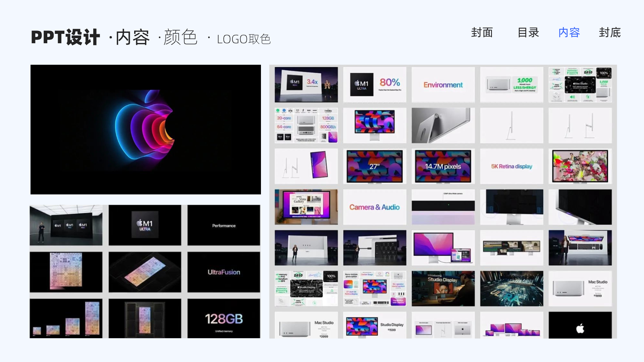Open the '12MP Ultra Wide camera' thumbnail
644x362 pixels.
click(x=443, y=207)
